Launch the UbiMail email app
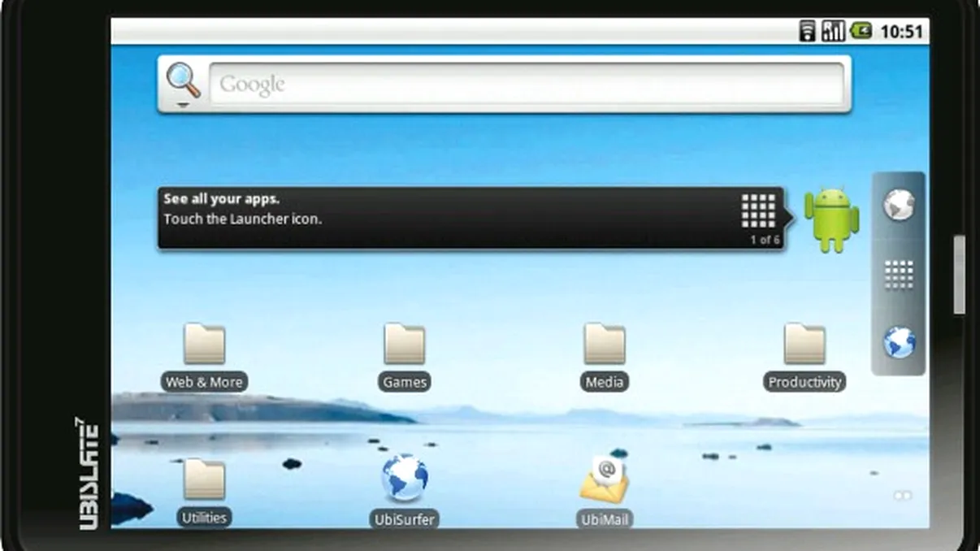The width and height of the screenshot is (980, 551). point(604,480)
